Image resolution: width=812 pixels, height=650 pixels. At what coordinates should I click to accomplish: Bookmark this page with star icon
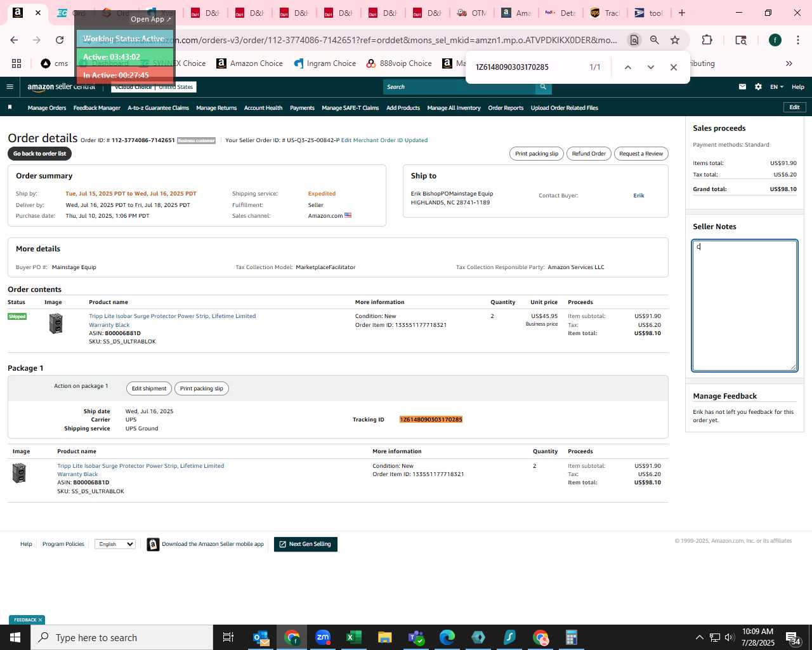[675, 40]
